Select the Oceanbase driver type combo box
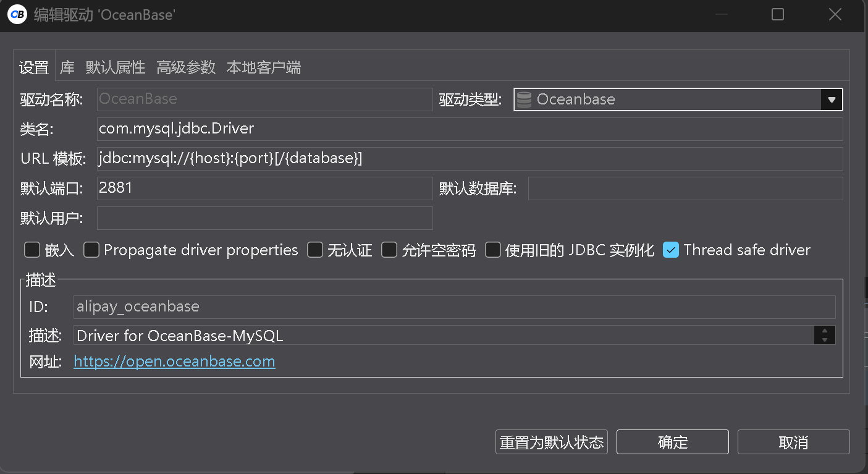Viewport: 868px width, 474px height. click(678, 99)
